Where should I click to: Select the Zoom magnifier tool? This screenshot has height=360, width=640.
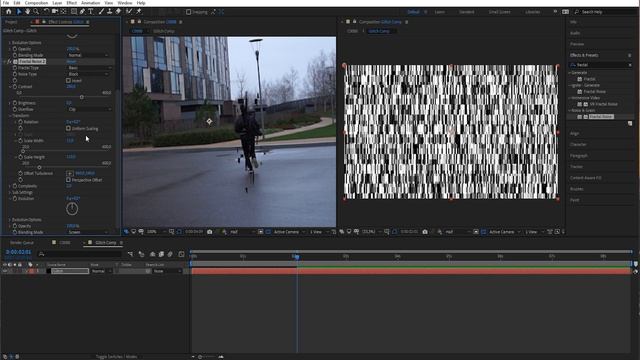point(36,11)
